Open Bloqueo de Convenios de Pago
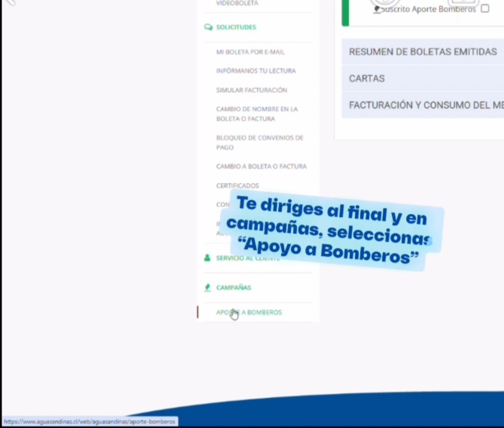 (260, 142)
